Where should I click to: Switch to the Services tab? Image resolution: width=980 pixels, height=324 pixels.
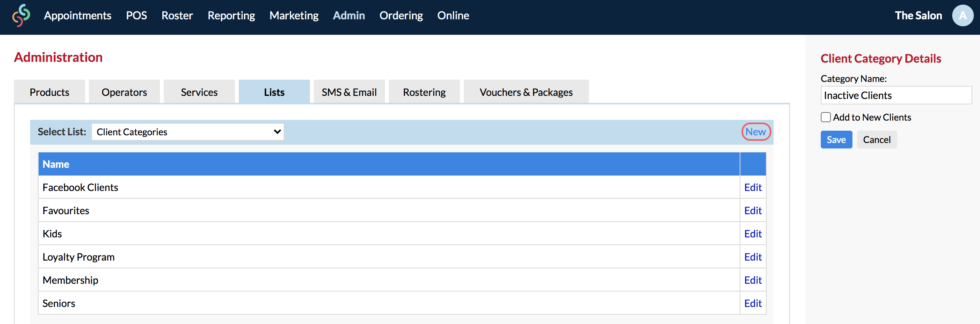[199, 92]
